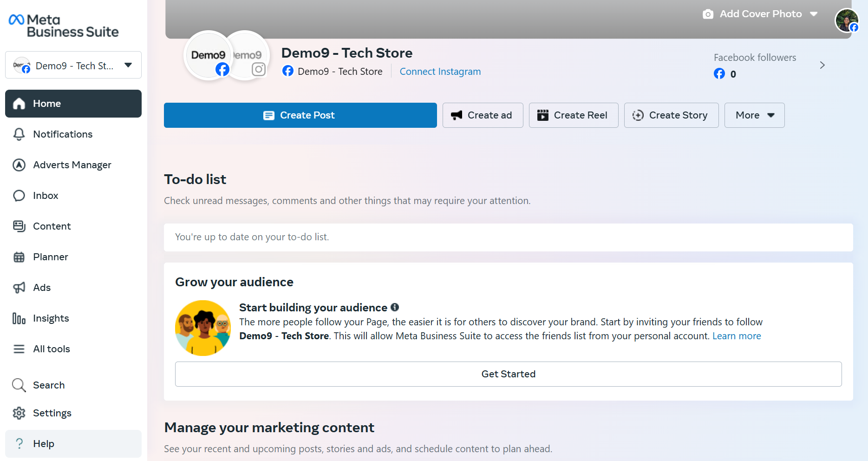Click the Notifications bell icon
Viewport: 868px width, 461px height.
(19, 134)
